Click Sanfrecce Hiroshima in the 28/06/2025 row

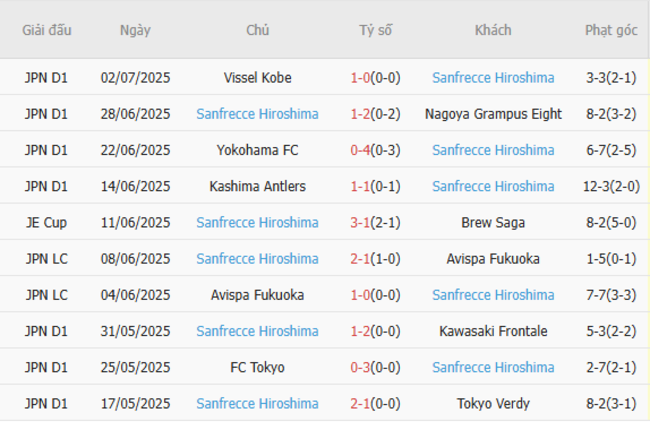[x=257, y=114]
